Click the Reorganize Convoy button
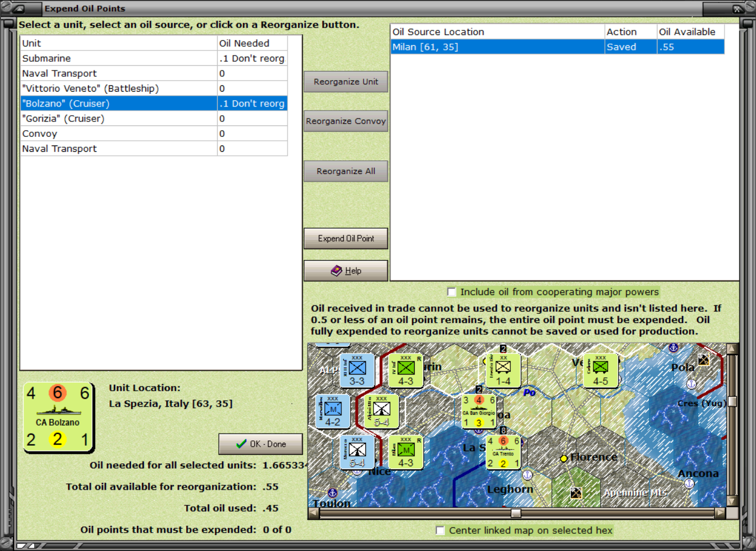Viewport: 756px width, 551px height. (346, 121)
